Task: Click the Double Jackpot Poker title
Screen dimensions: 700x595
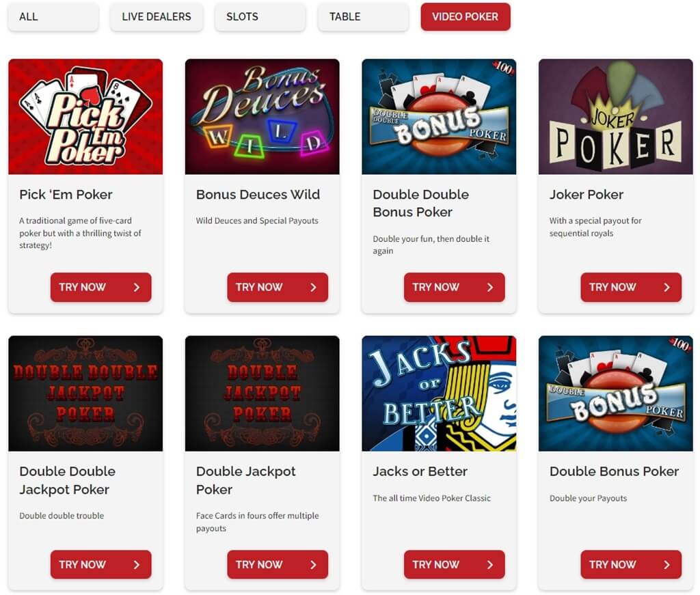Action: coord(246,480)
